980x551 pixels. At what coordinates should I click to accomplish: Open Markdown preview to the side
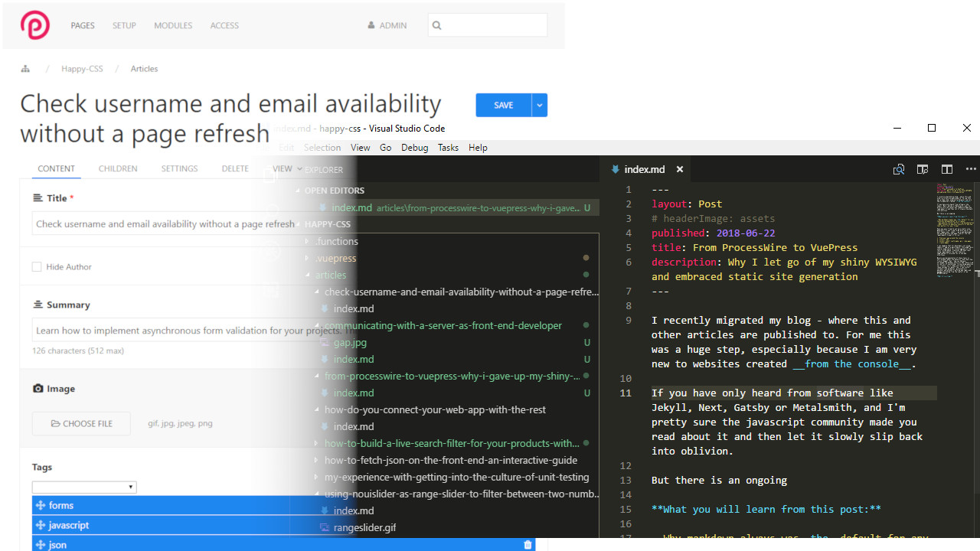pyautogui.click(x=923, y=169)
